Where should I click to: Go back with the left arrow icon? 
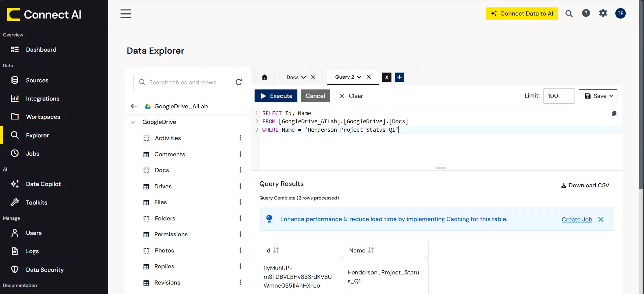(134, 106)
